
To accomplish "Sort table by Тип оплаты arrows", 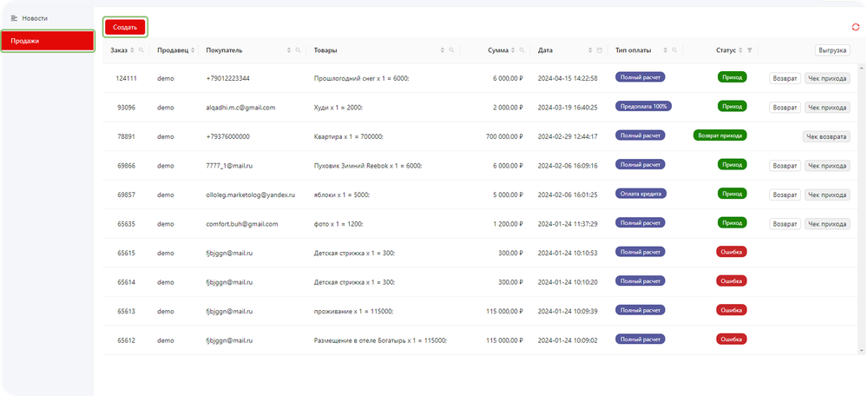I will tap(666, 50).
